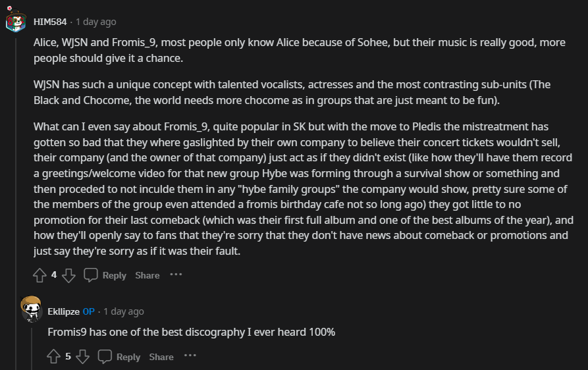Share Ekllipze's reply

pos(161,357)
